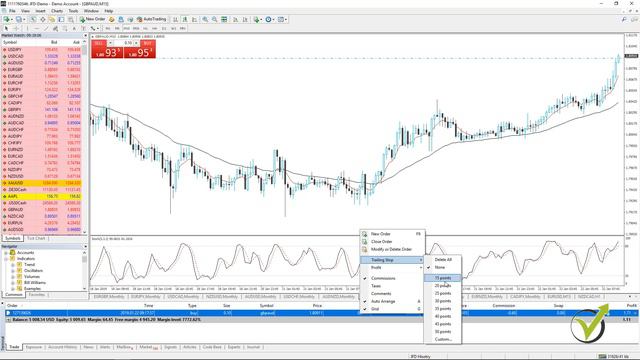
Task: Toggle the Data Window crosshair icon
Action: coord(42,19)
